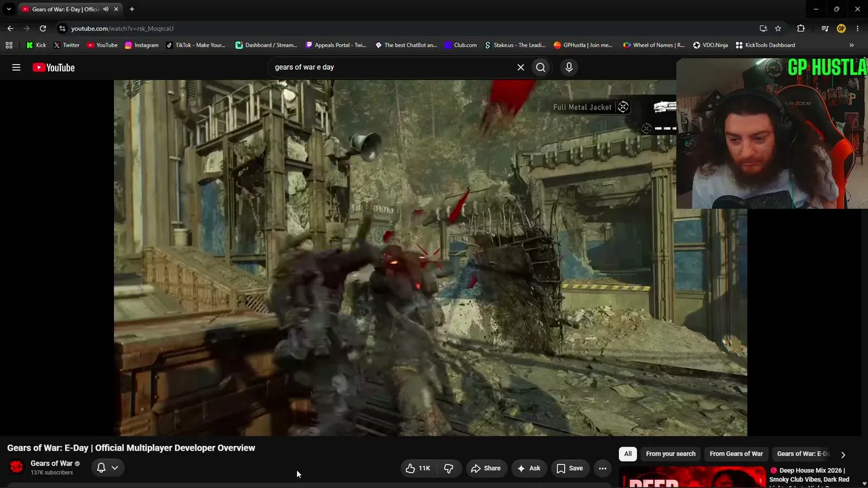Open the Club.com bookmark

coord(460,45)
